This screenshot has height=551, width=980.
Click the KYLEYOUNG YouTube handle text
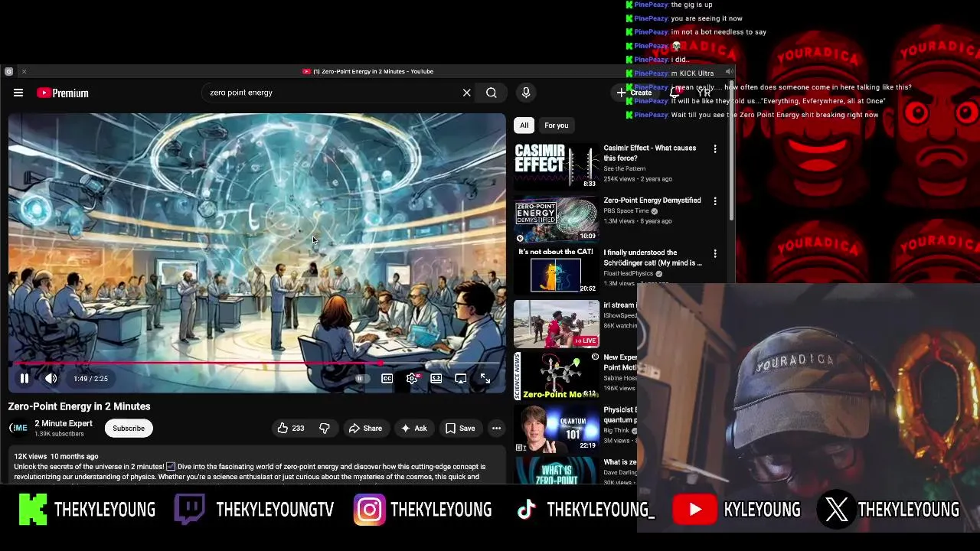762,510
